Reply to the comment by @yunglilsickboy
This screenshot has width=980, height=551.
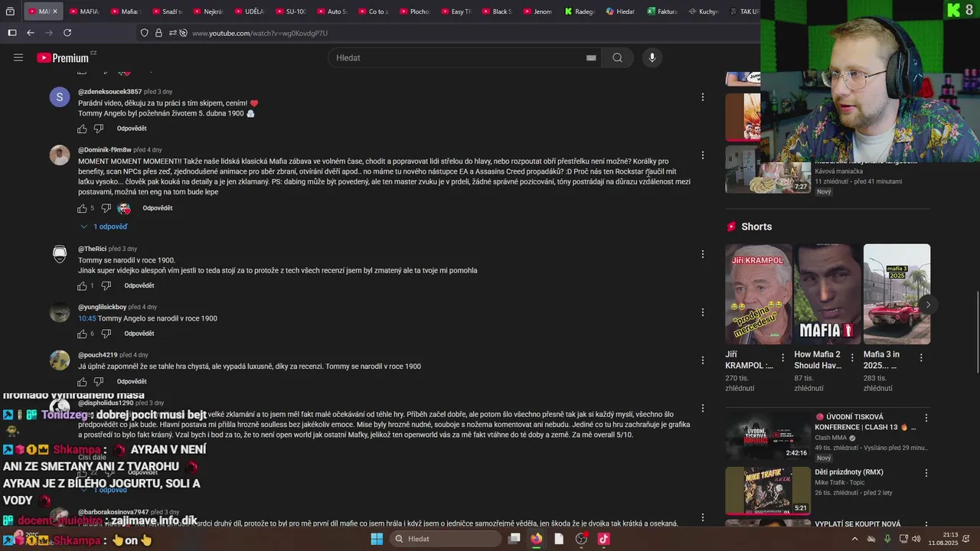coord(139,334)
